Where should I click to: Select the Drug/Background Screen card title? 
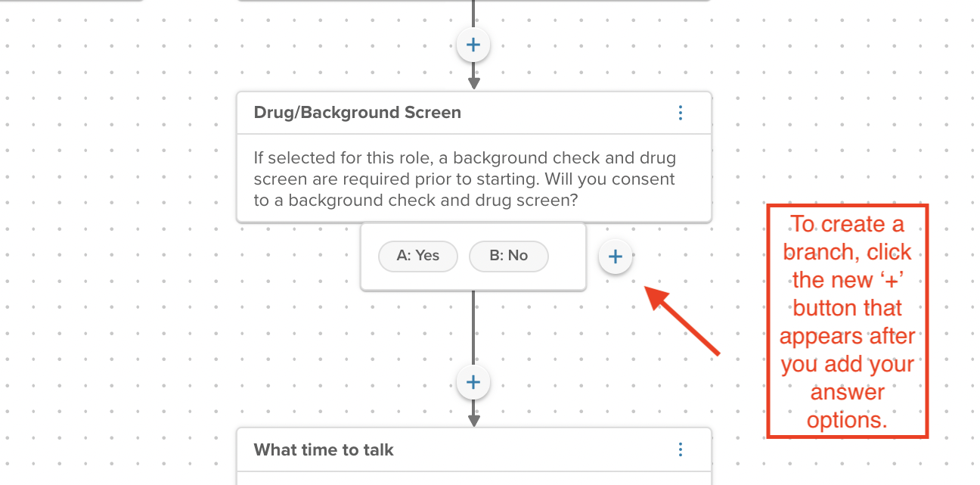[357, 112]
